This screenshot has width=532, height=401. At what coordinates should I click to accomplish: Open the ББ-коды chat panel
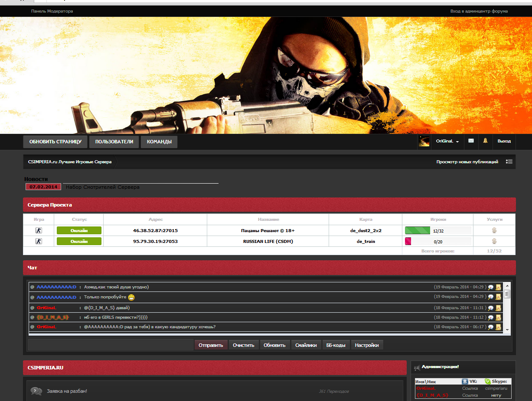(336, 345)
